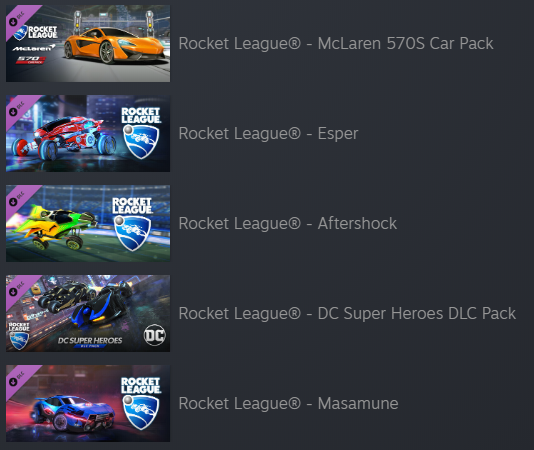The width and height of the screenshot is (534, 450).
Task: Select 'Rocket League® - Masamune' title
Action: (288, 403)
